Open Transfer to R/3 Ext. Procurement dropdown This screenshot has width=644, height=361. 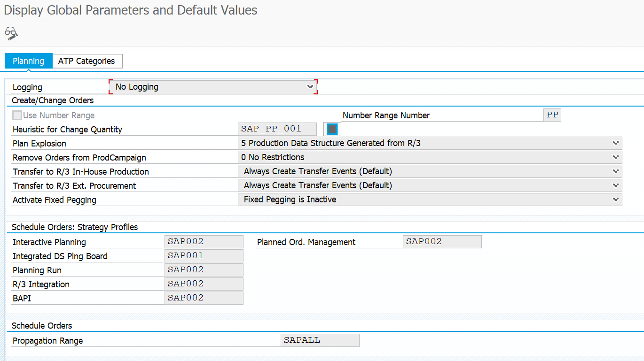[x=430, y=185]
